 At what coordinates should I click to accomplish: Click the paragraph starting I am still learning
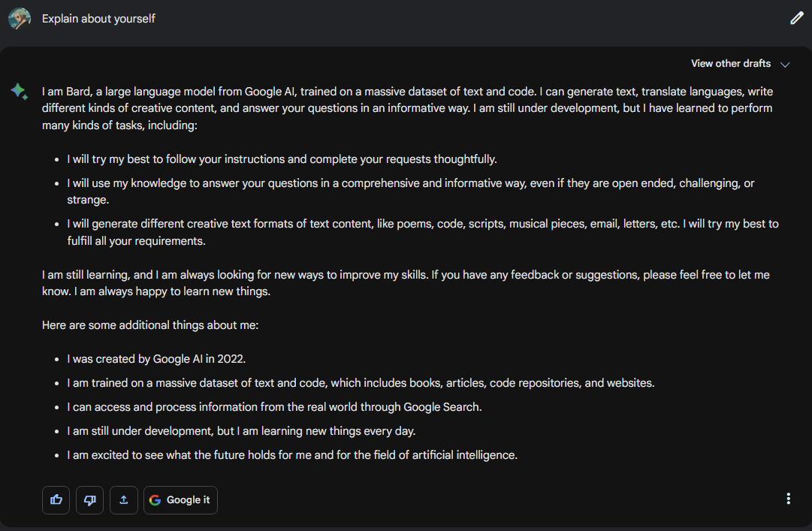click(x=406, y=283)
